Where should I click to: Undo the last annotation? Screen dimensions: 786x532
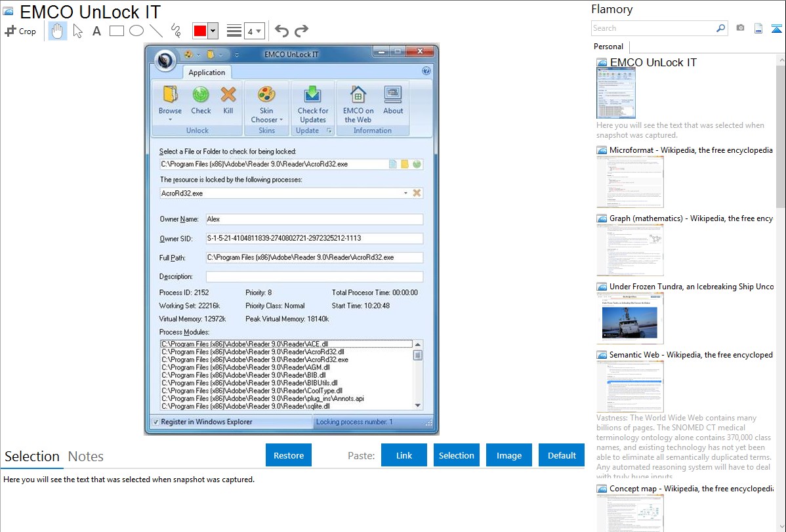click(x=281, y=31)
